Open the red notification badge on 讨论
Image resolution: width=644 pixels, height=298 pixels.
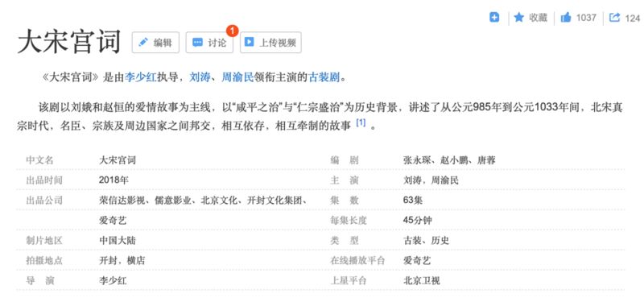(x=233, y=31)
